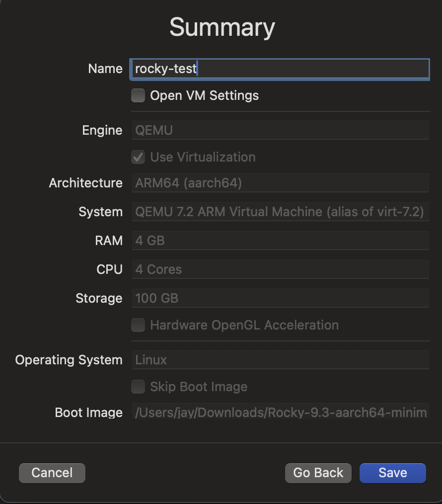The height and width of the screenshot is (504, 442).
Task: Check the Skip Boot Image checkbox
Action: pos(138,387)
